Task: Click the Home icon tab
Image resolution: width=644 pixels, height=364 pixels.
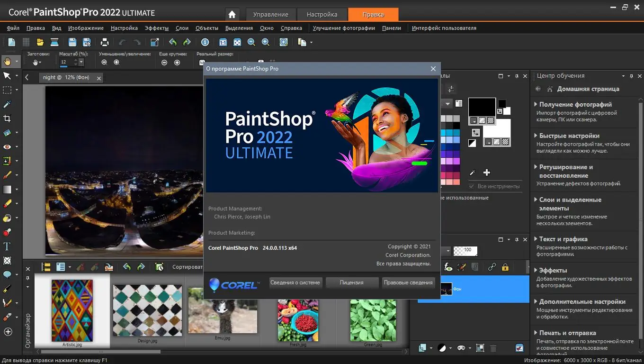Action: [x=231, y=14]
